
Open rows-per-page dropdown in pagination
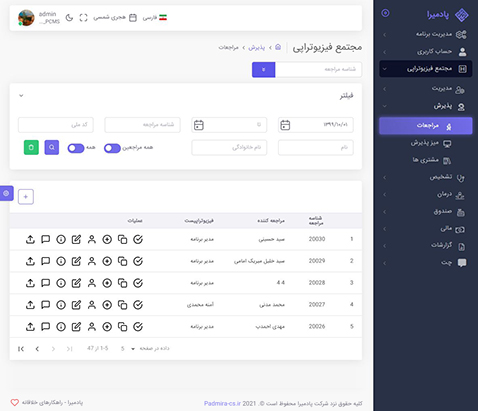127,349
